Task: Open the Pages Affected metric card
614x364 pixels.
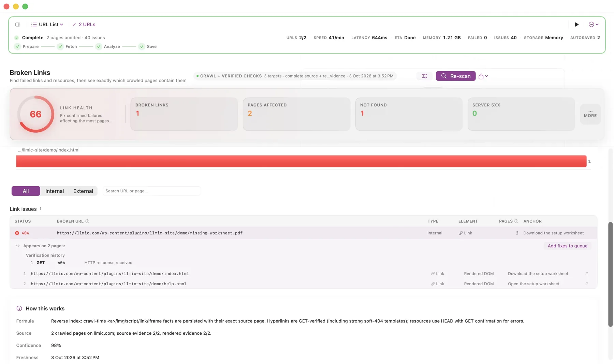Action: [296, 114]
